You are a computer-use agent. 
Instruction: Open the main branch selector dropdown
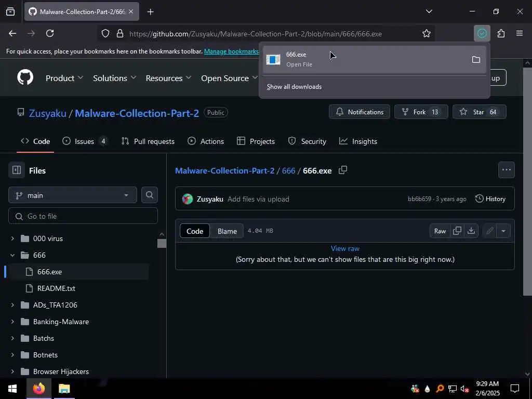73,195
